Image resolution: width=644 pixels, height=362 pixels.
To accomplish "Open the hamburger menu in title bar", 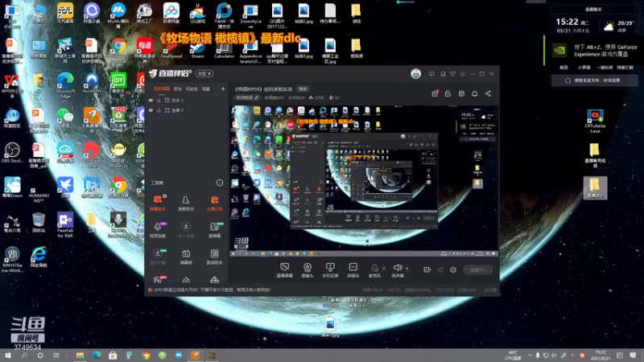I will point(462,74).
